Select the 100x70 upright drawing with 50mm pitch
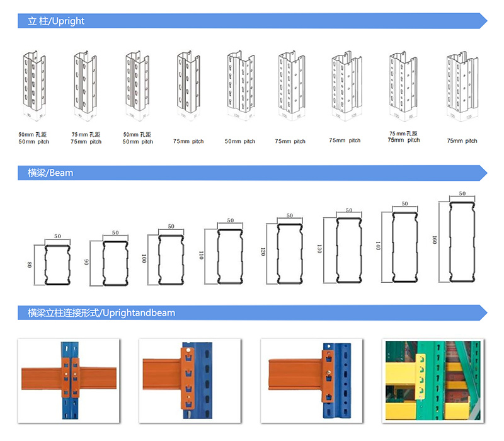The width and height of the screenshot is (504, 441). click(137, 86)
